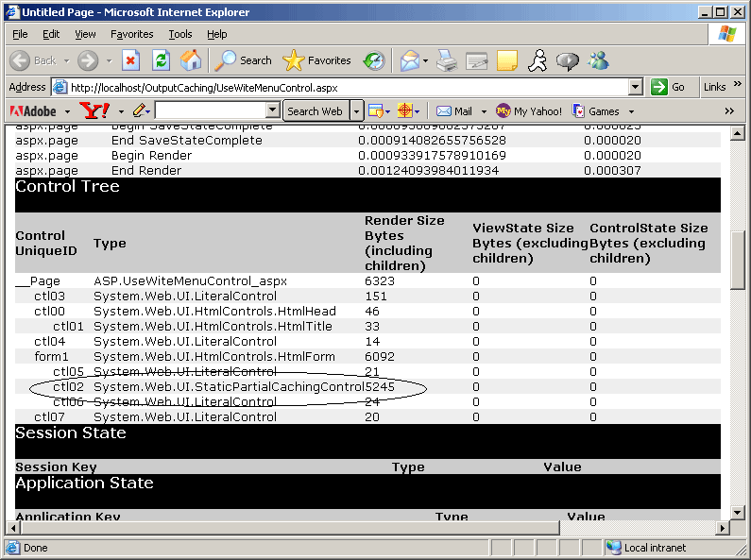Click the Print icon

(446, 60)
